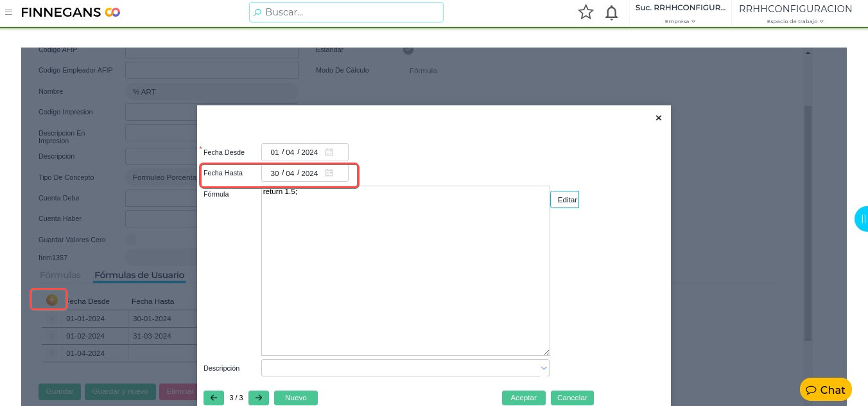The width and height of the screenshot is (868, 406).
Task: Open calendar picker for Fecha Desde
Action: tap(329, 152)
